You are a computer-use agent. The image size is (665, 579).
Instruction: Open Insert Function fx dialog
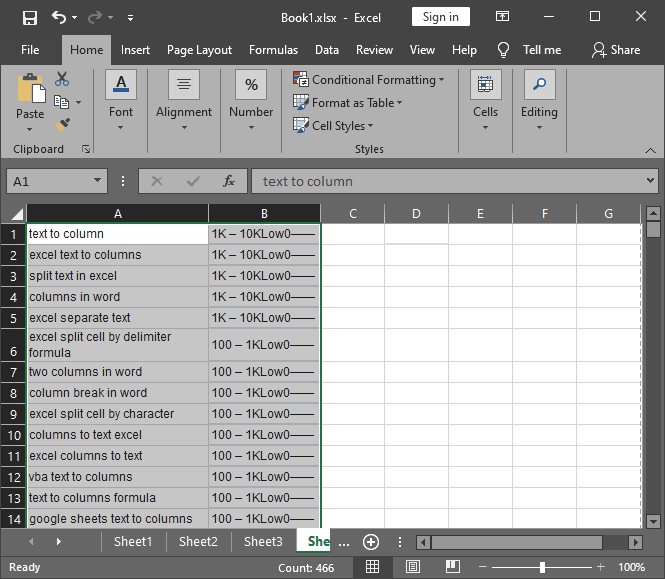point(229,181)
